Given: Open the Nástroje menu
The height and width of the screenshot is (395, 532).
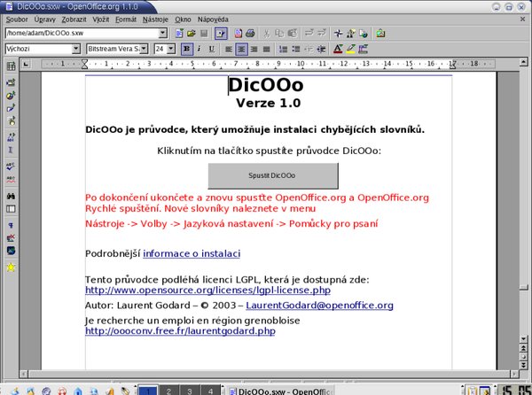Looking at the screenshot, I should coord(155,19).
